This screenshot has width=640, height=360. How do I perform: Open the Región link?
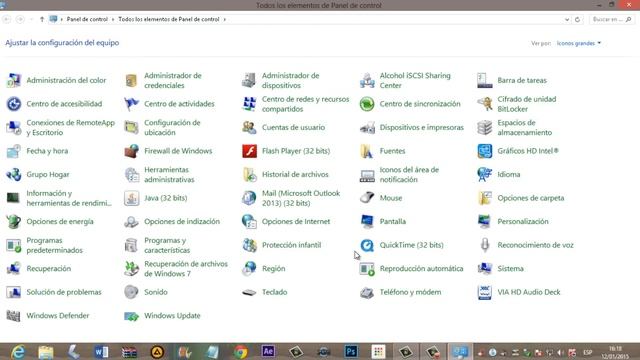(x=273, y=269)
